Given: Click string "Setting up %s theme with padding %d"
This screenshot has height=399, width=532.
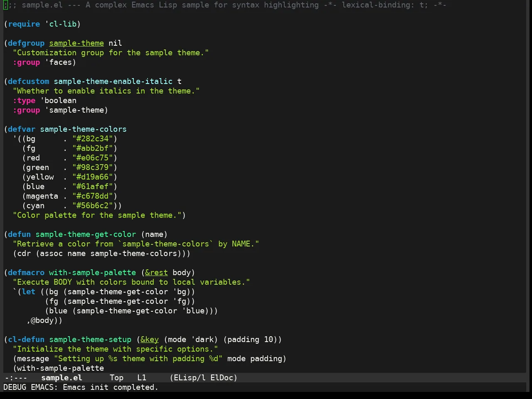Looking at the screenshot, I should click(138, 359).
